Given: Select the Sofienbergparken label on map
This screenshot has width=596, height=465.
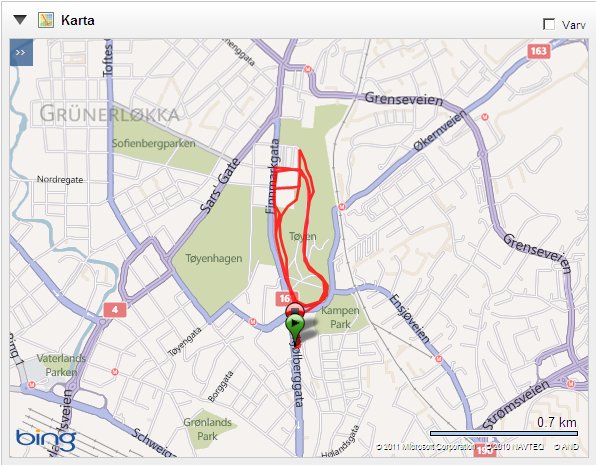Looking at the screenshot, I should (153, 143).
